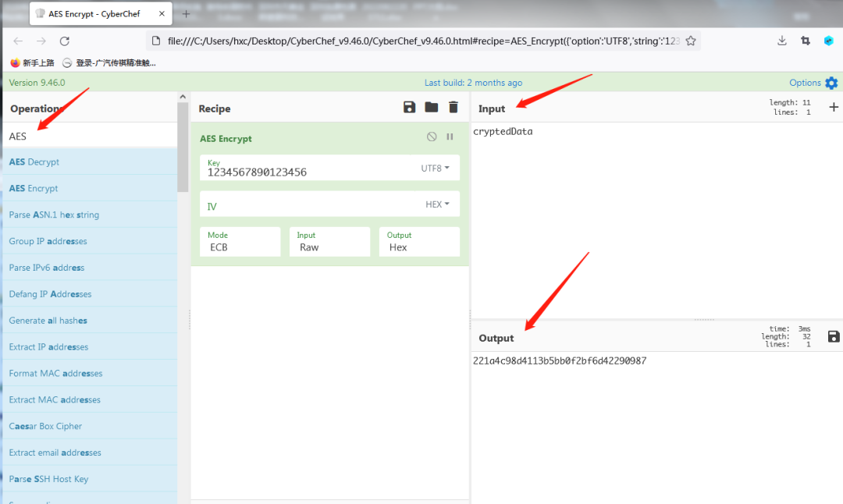The width and height of the screenshot is (843, 504).
Task: Close the AES Encrypt - CyberChef tab
Action: 162,14
